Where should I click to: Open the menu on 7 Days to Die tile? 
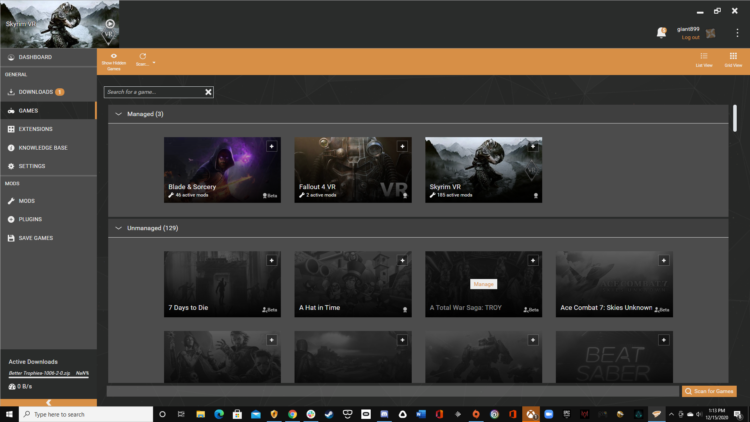272,260
